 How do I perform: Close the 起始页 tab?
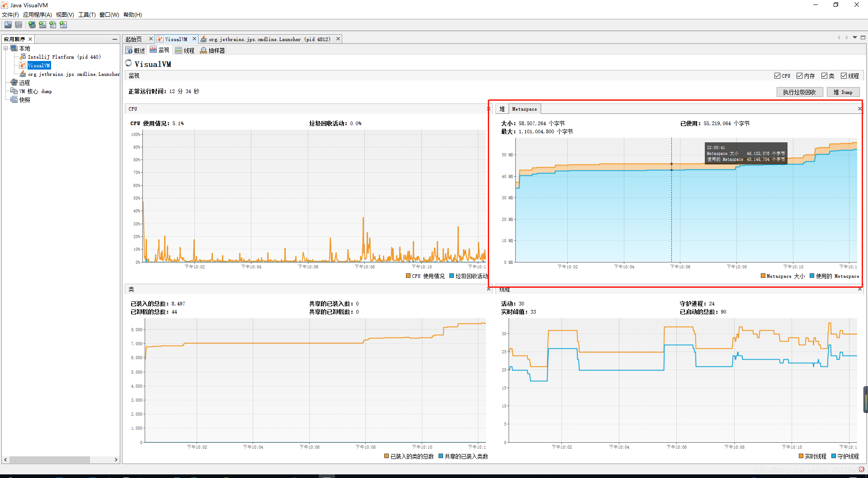point(151,39)
